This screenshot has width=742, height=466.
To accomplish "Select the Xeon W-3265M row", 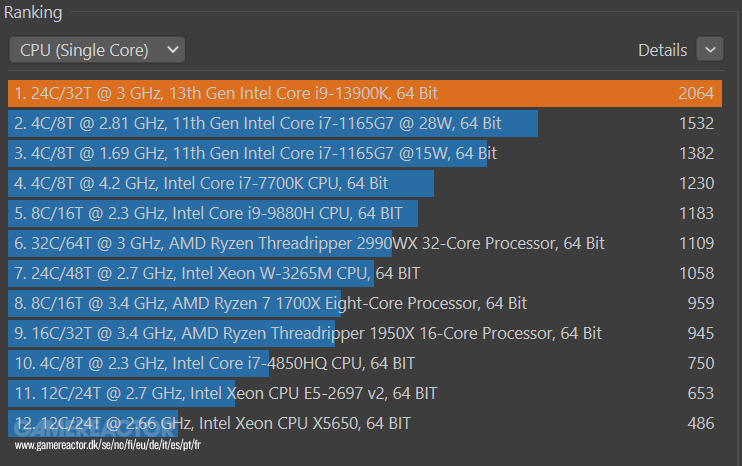I will click(365, 273).
